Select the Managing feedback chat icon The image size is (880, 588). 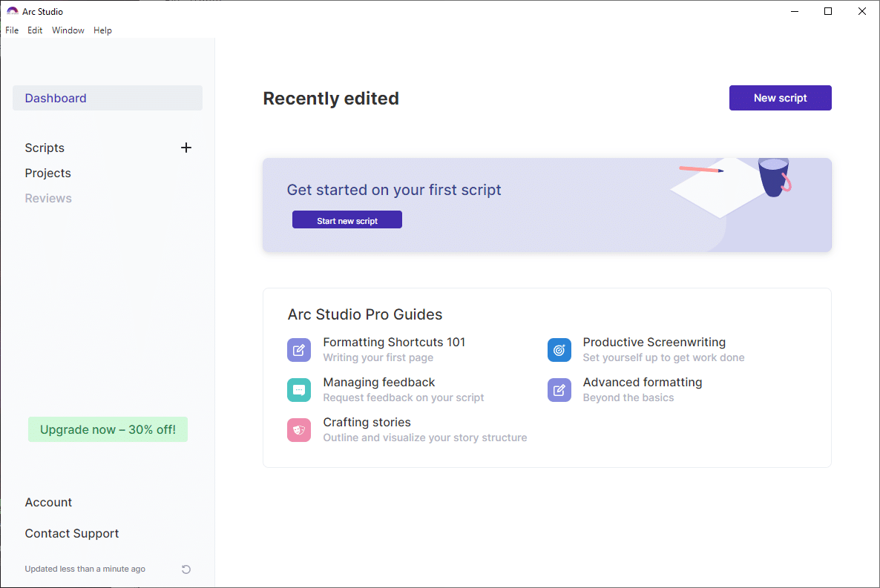pyautogui.click(x=299, y=389)
